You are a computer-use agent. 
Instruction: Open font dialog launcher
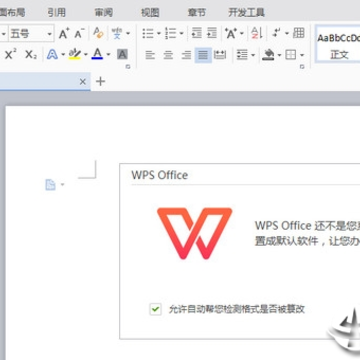tap(128, 67)
